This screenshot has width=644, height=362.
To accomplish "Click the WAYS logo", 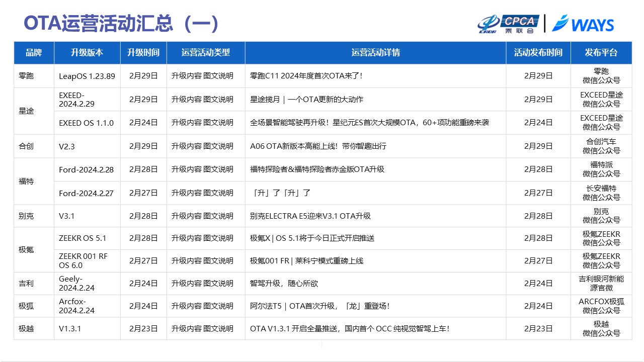I will [x=583, y=24].
